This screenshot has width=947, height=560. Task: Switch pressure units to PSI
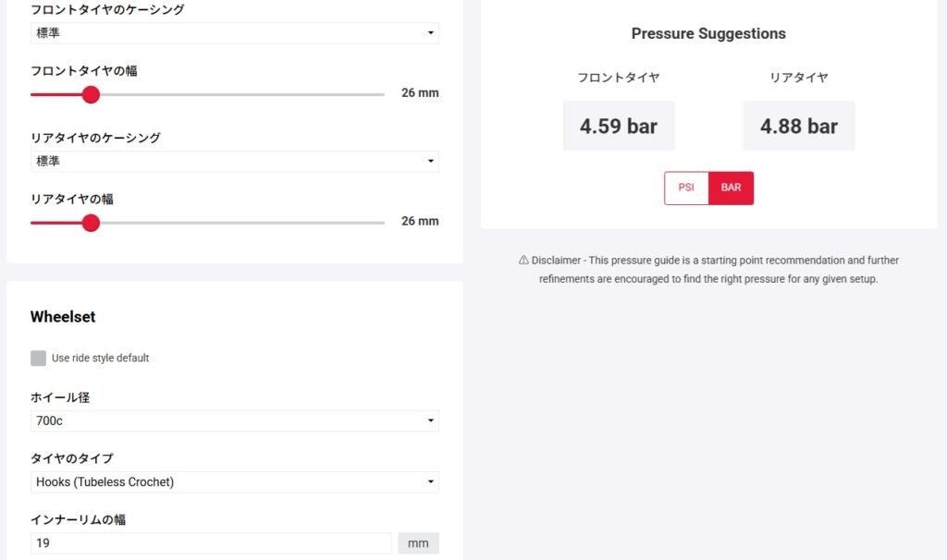686,188
